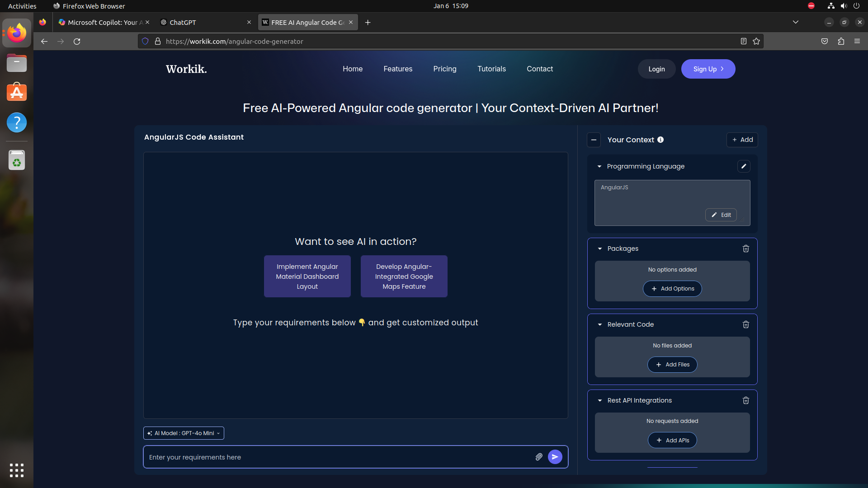Open the AI Model GPT-4o Mini dropdown
868x488 pixels.
184,433
